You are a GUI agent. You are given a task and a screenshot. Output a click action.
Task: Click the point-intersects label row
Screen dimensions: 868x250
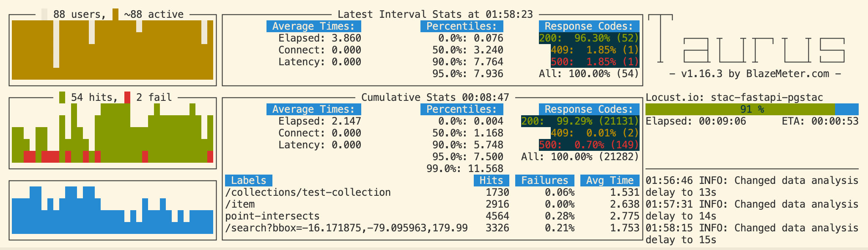(x=272, y=216)
